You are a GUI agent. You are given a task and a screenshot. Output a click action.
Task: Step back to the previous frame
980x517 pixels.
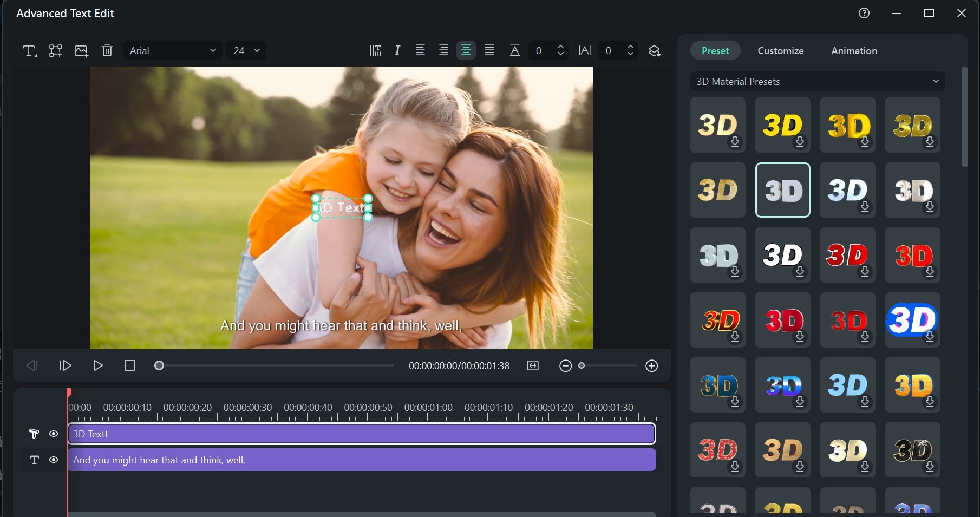tap(32, 366)
